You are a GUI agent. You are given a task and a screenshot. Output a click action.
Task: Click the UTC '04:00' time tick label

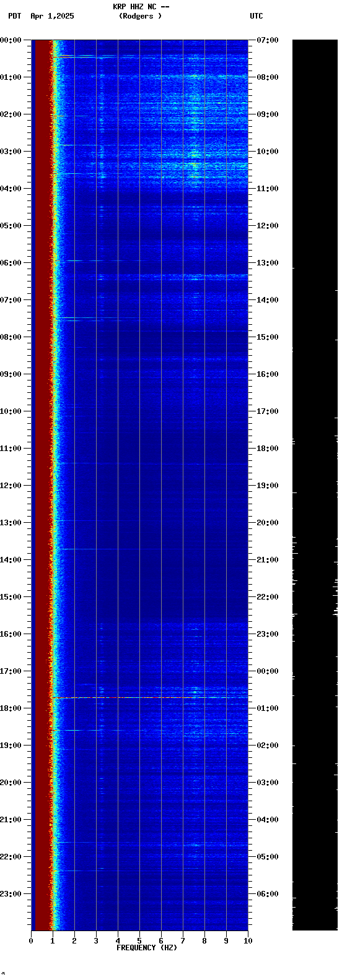[268, 820]
